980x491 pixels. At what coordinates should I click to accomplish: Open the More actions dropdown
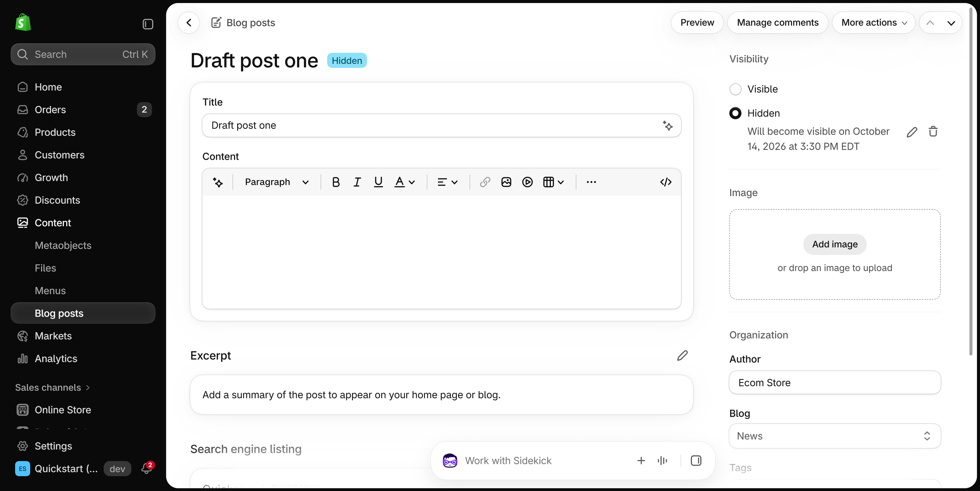(873, 22)
